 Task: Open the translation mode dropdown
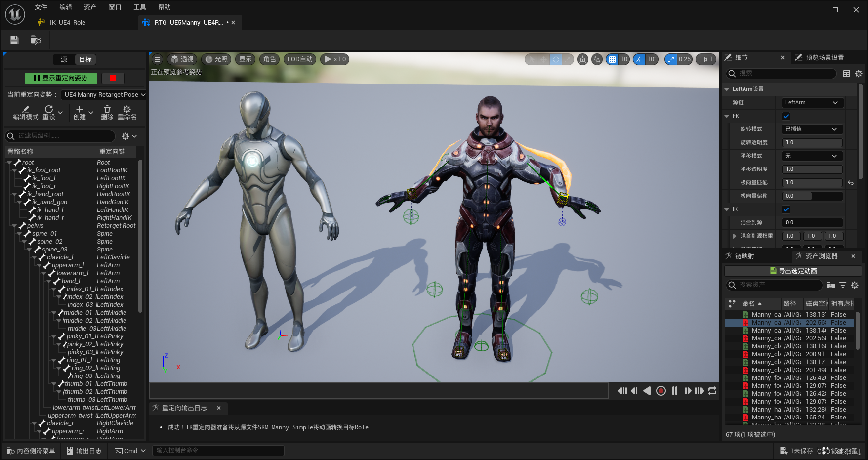[812, 156]
